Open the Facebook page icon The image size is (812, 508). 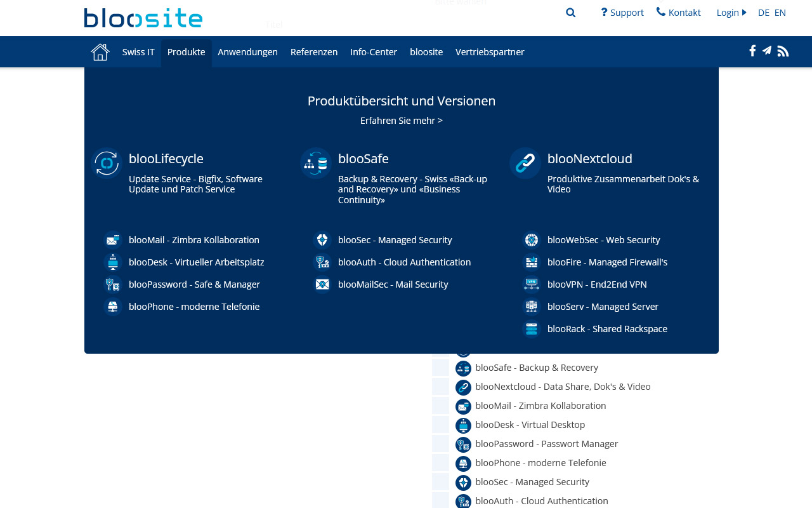pos(752,51)
